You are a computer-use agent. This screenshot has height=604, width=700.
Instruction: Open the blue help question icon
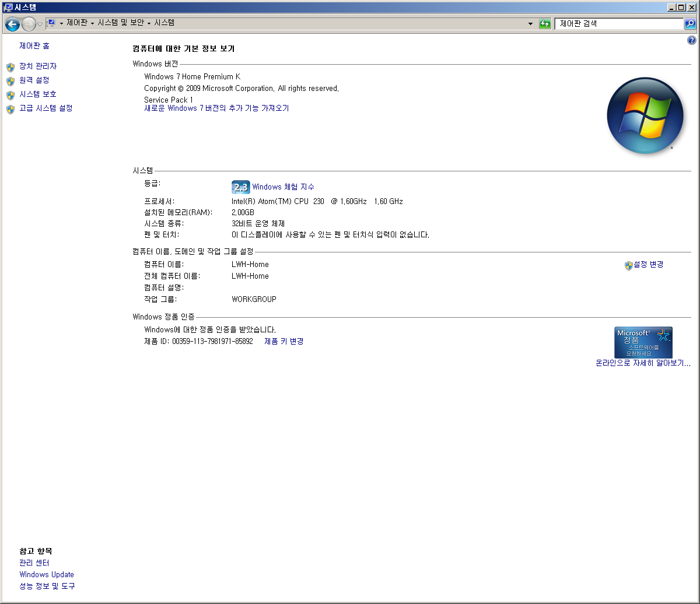tap(692, 40)
